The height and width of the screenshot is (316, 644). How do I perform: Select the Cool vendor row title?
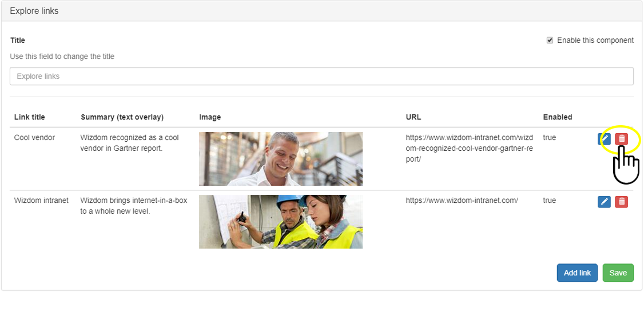[x=34, y=138]
